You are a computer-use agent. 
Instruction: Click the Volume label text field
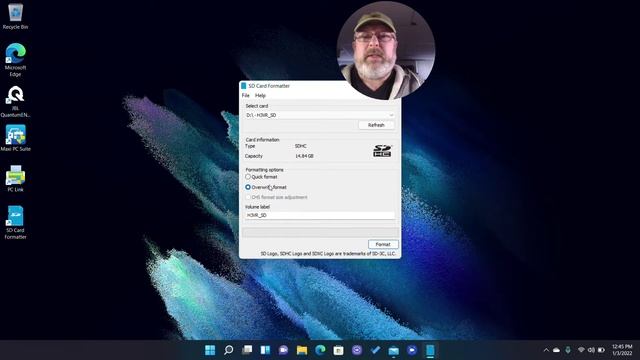click(x=320, y=215)
